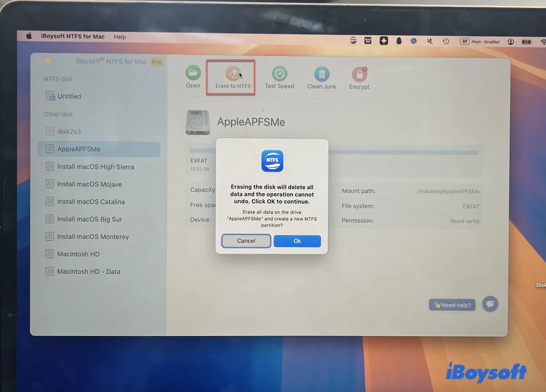Click the sparkle star menu bar icon
The width and height of the screenshot is (546, 392).
pyautogui.click(x=384, y=41)
